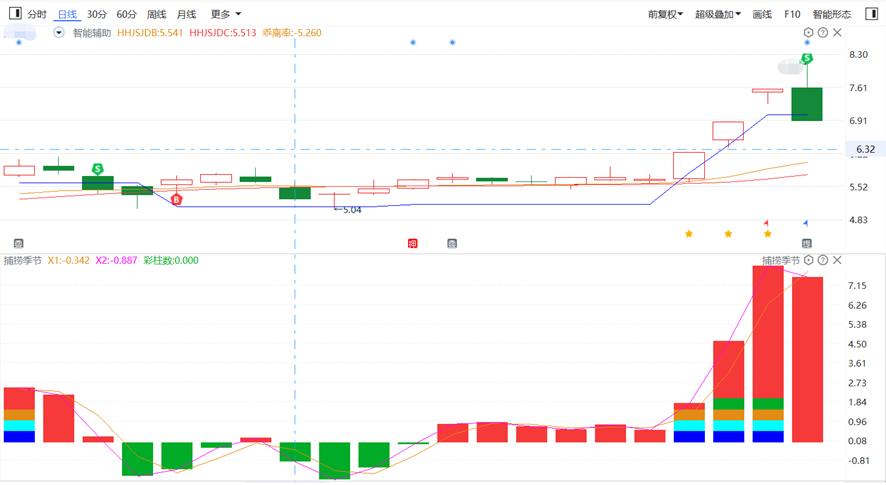Close the main chart indicator
The height and width of the screenshot is (485, 886).
837,33
